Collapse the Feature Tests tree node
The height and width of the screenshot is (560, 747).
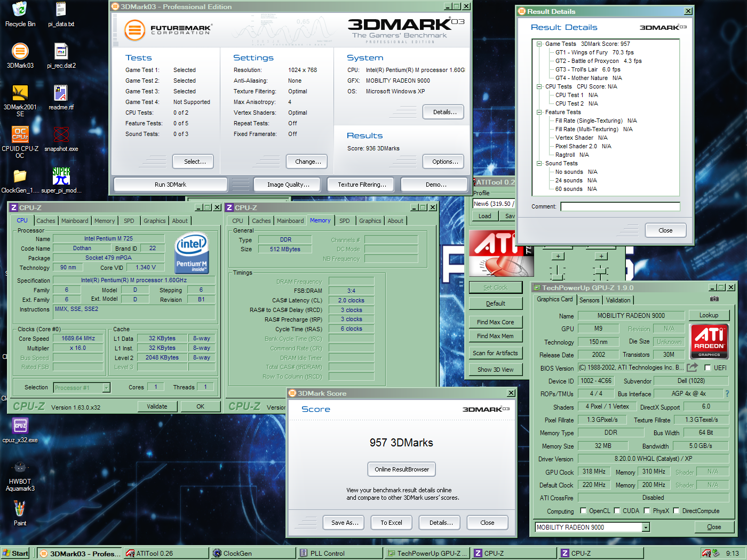pos(539,112)
